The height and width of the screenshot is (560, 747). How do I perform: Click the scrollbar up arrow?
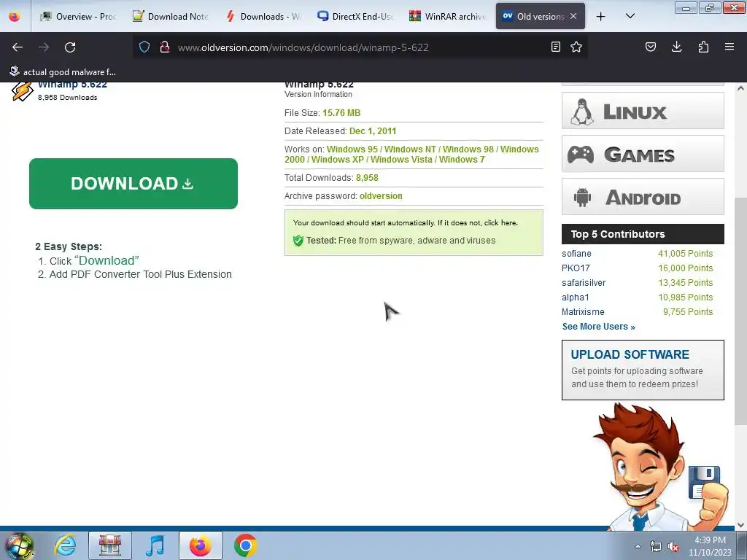pos(740,88)
